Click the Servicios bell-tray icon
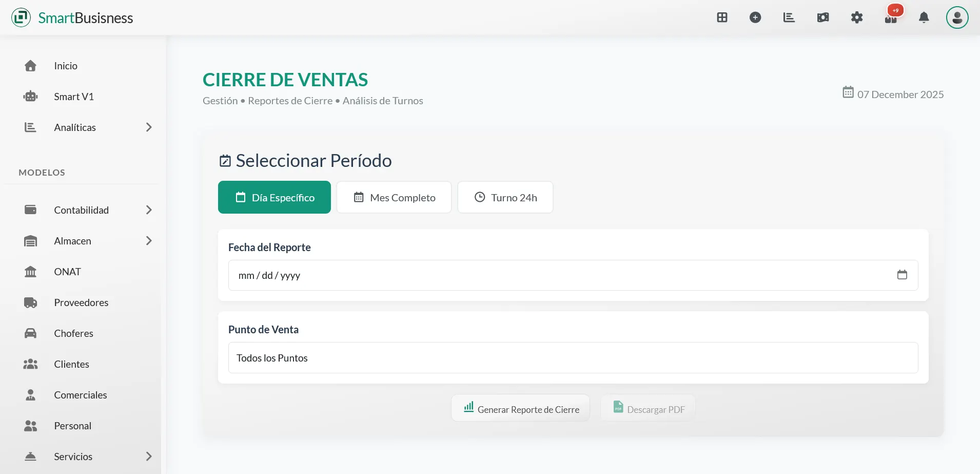Image resolution: width=980 pixels, height=474 pixels. click(x=31, y=457)
